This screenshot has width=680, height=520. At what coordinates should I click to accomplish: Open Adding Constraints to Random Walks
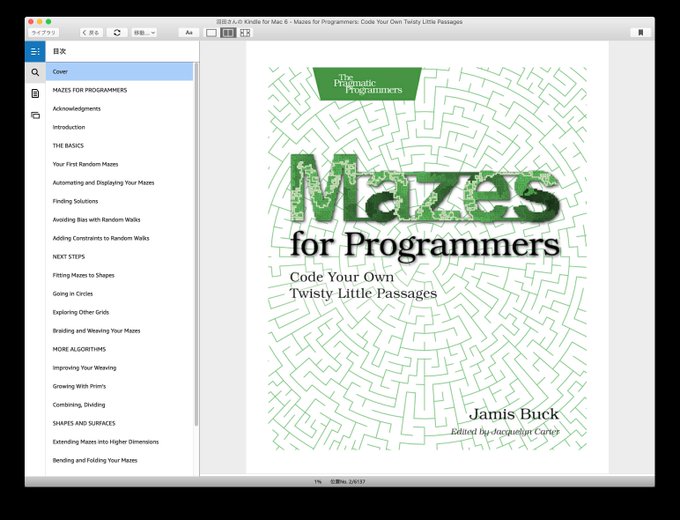tap(120, 238)
